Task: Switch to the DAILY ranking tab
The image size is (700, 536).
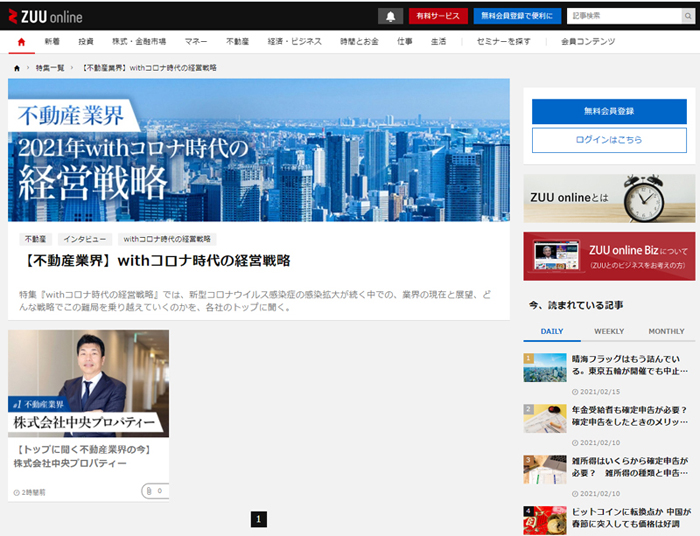Action: [552, 331]
